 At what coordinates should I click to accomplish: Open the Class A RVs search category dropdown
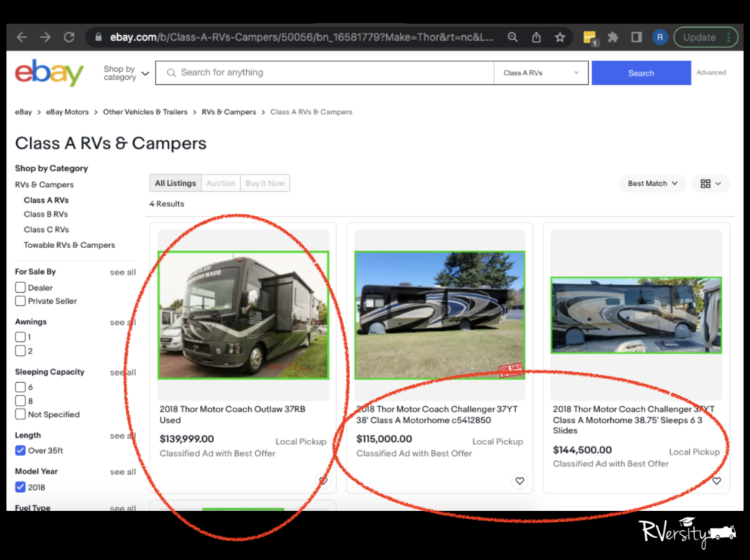click(x=541, y=73)
